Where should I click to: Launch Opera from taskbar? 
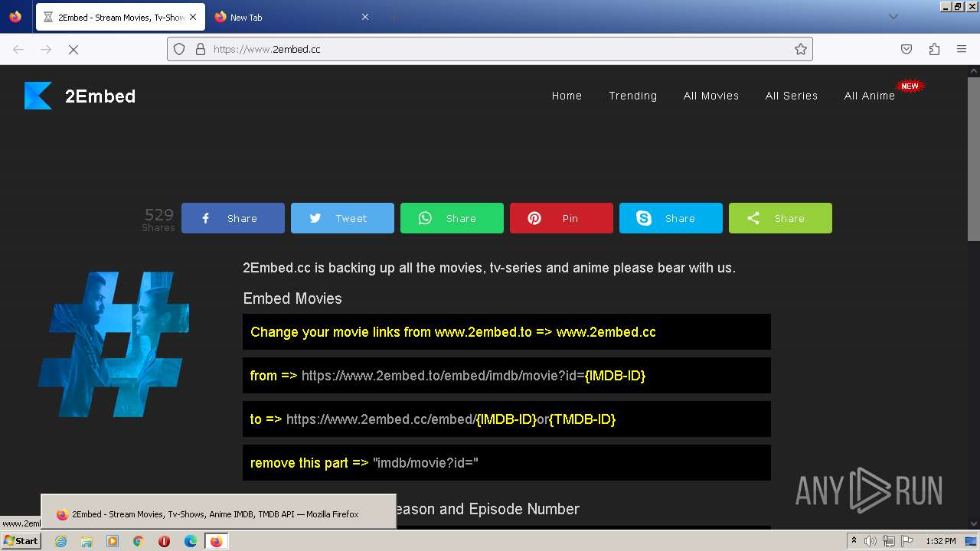[164, 541]
